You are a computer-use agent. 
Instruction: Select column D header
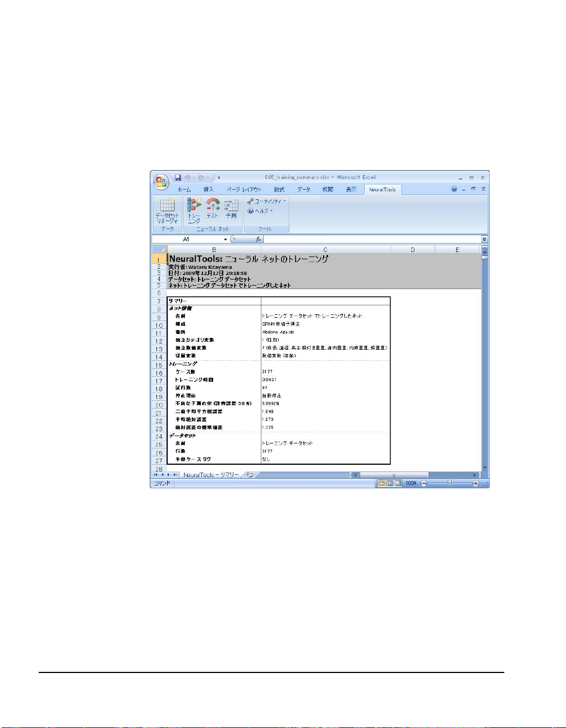[x=413, y=249]
